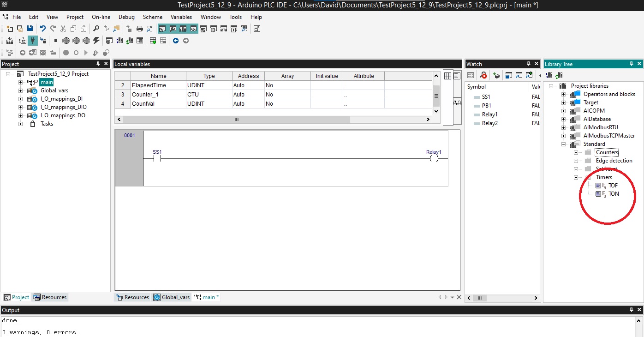Image resolution: width=644 pixels, height=337 pixels.
Task: Click the glasses icon beside local variables
Action: click(x=457, y=102)
